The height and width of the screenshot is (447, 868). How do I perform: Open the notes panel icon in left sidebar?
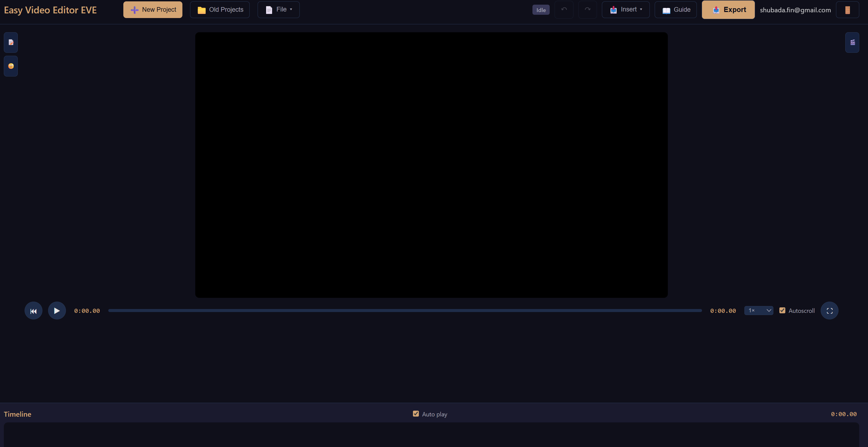11,42
